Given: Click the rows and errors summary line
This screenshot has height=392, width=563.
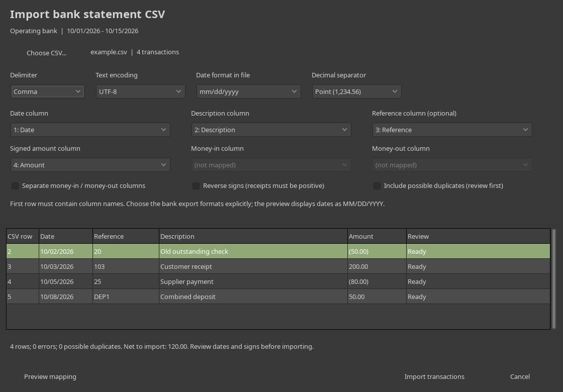Looking at the screenshot, I should tap(161, 346).
